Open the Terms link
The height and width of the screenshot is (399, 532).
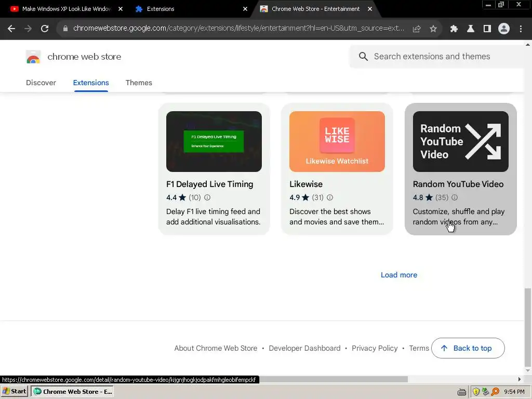click(419, 349)
